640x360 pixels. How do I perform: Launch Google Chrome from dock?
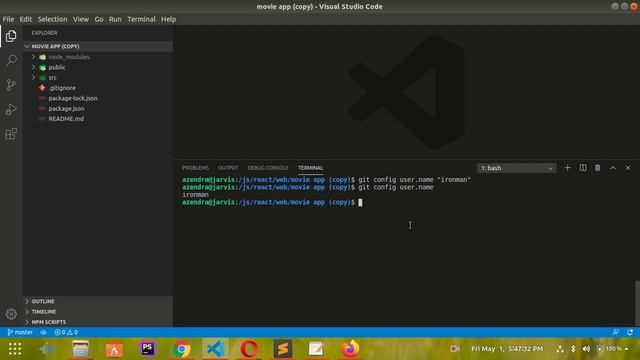(182, 349)
